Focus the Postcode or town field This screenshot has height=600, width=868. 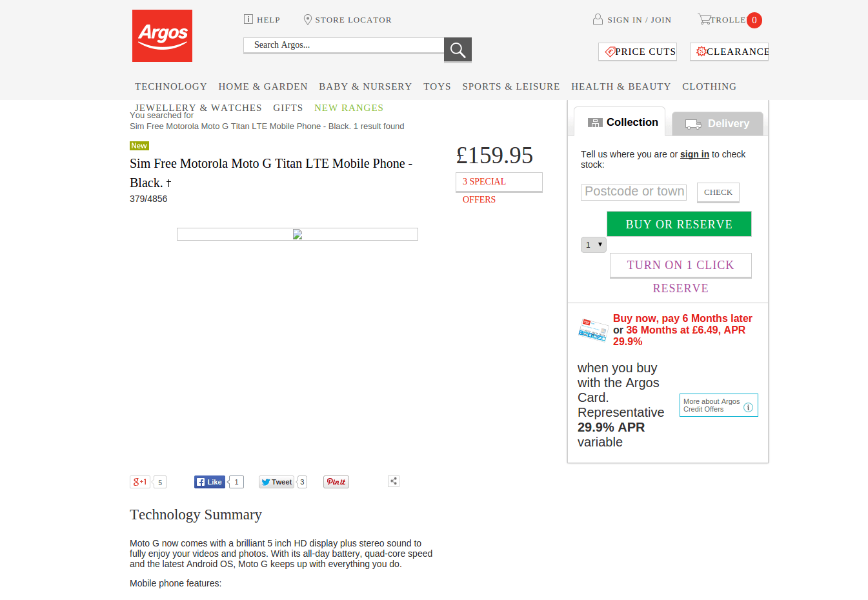pos(634,192)
